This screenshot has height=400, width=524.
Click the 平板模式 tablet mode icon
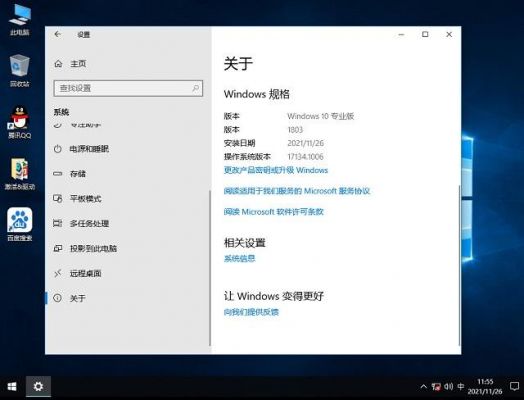tap(58, 198)
